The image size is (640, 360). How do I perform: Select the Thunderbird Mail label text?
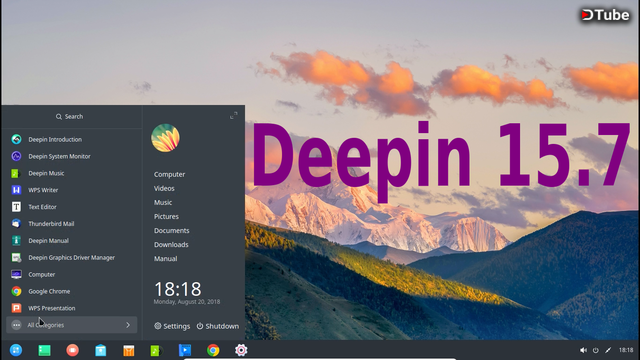click(x=51, y=224)
